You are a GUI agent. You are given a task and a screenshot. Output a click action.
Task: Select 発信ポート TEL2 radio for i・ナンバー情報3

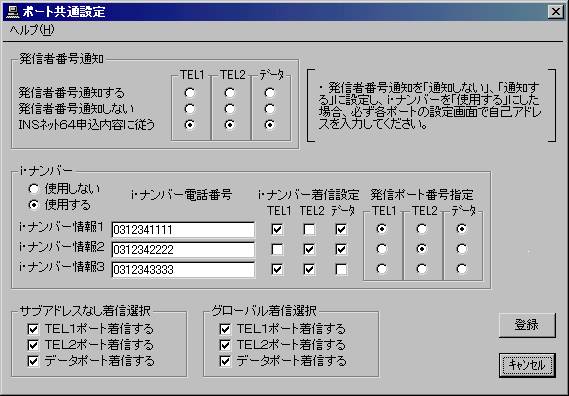pyautogui.click(x=421, y=269)
